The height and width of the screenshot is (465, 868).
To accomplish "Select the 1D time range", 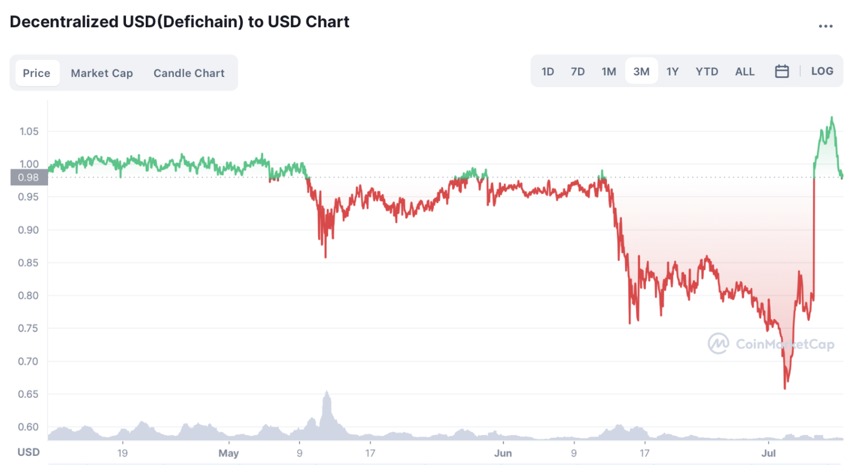I will click(548, 71).
